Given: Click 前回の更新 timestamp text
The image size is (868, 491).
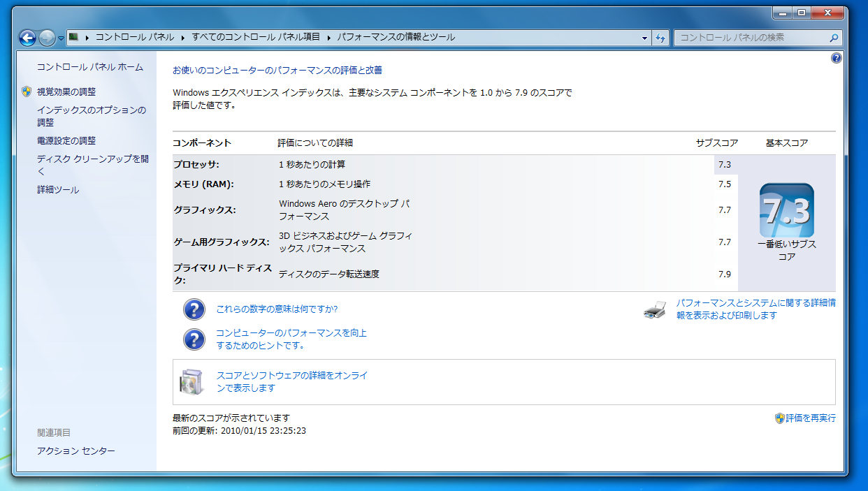Looking at the screenshot, I should [x=239, y=430].
